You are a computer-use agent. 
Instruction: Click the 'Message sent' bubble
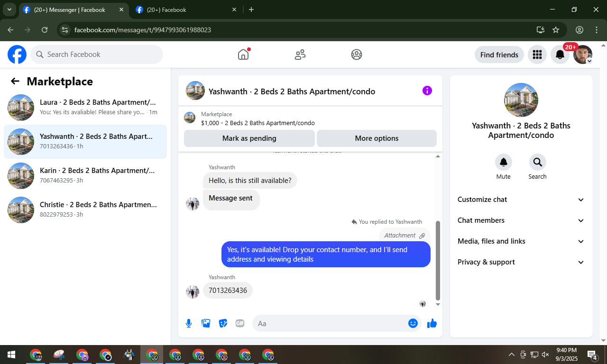[231, 200]
